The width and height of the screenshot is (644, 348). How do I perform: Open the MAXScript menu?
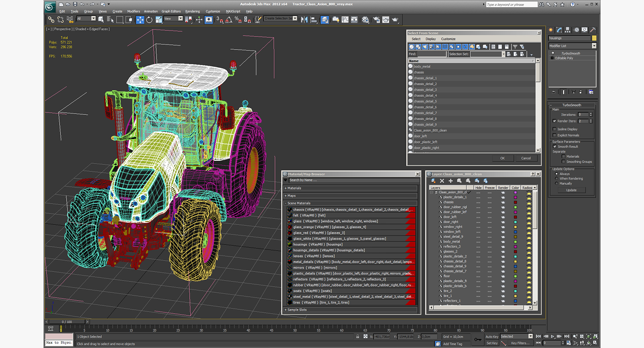pyautogui.click(x=233, y=11)
